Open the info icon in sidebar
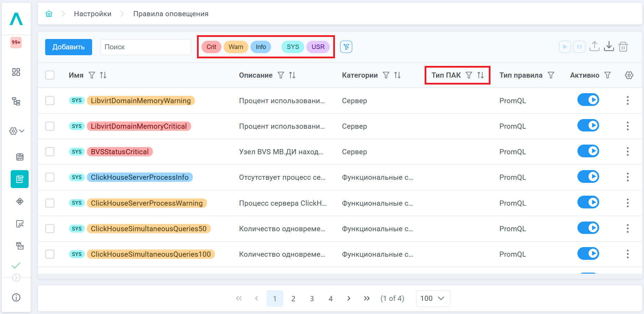 (16, 297)
